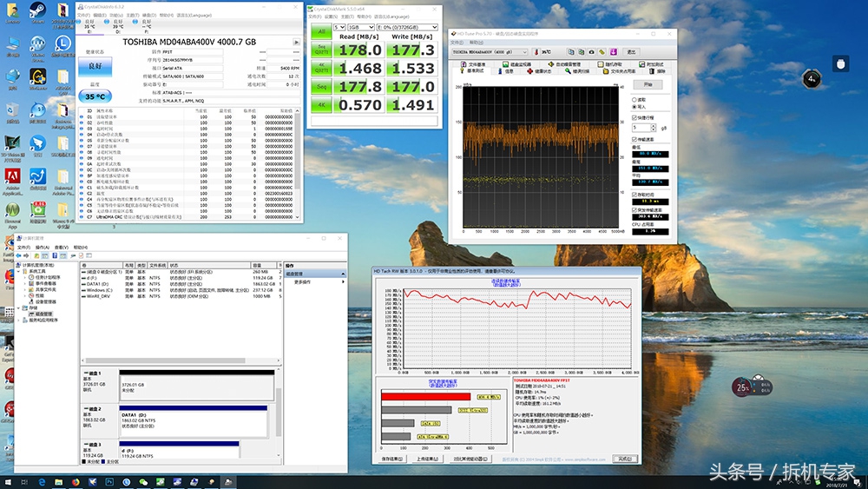868x489 pixels.
Task: Click black 未分配 legend swatch in Disk Management
Action: [x=84, y=461]
